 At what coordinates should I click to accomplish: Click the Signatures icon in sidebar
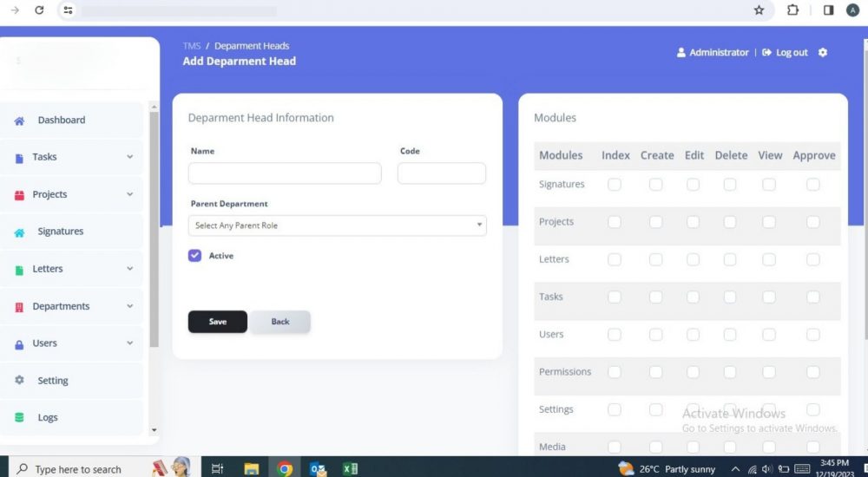pos(19,232)
